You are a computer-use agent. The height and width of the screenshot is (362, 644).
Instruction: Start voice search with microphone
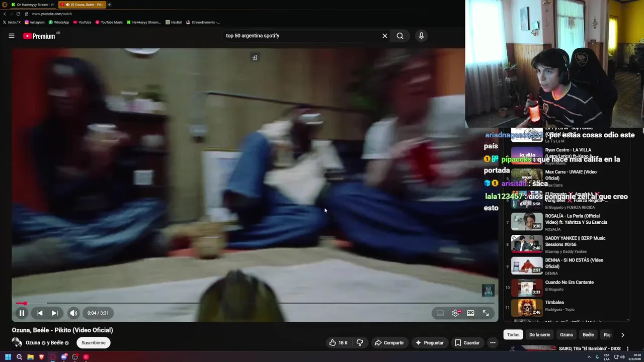coord(421,36)
